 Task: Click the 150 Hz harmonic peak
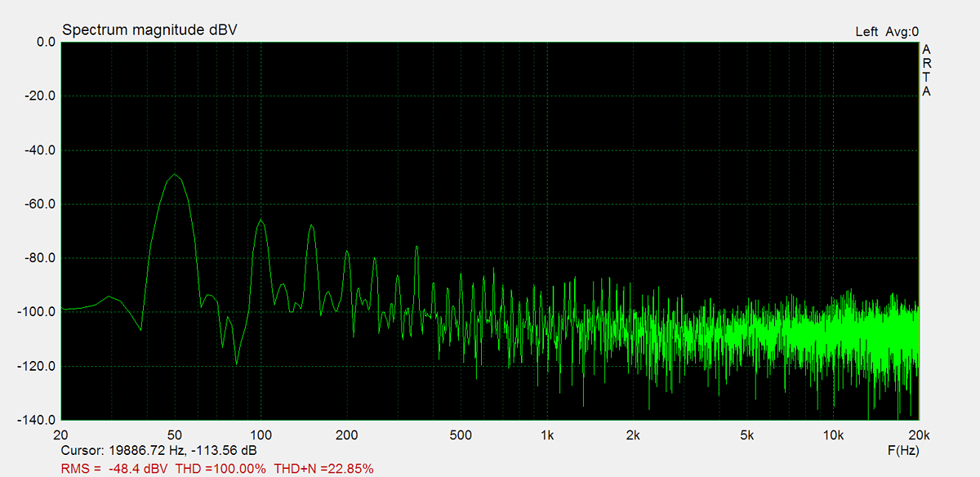[x=311, y=225]
